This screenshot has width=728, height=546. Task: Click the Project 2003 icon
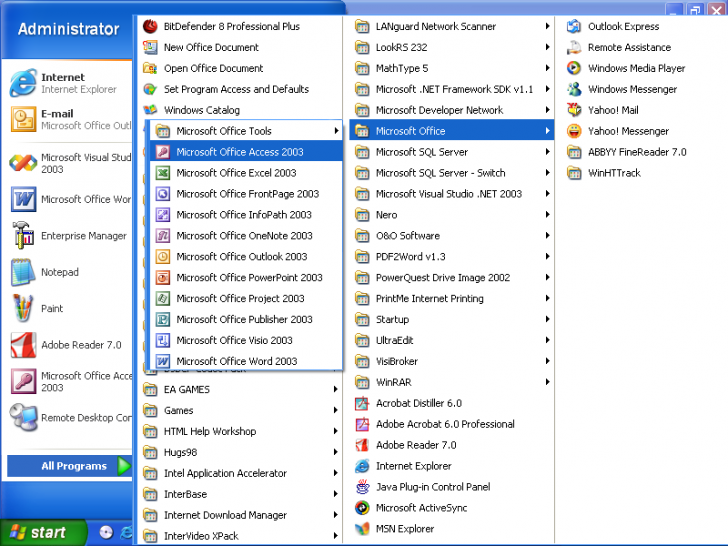162,298
